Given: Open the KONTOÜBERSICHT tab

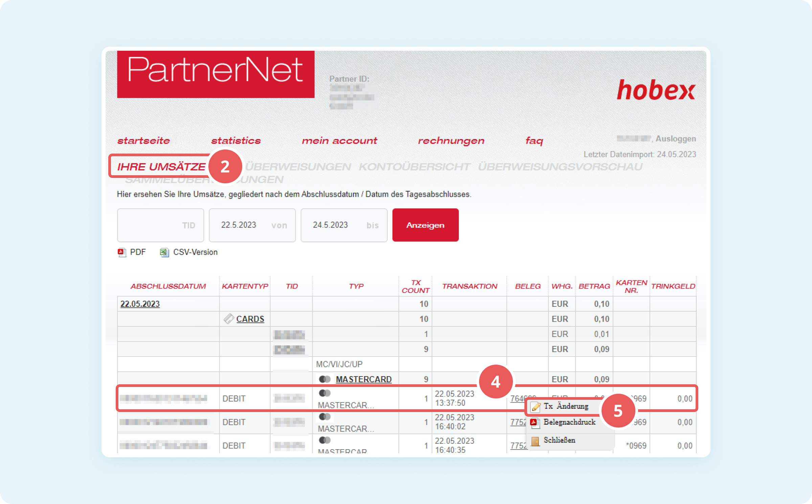Looking at the screenshot, I should point(414,167).
